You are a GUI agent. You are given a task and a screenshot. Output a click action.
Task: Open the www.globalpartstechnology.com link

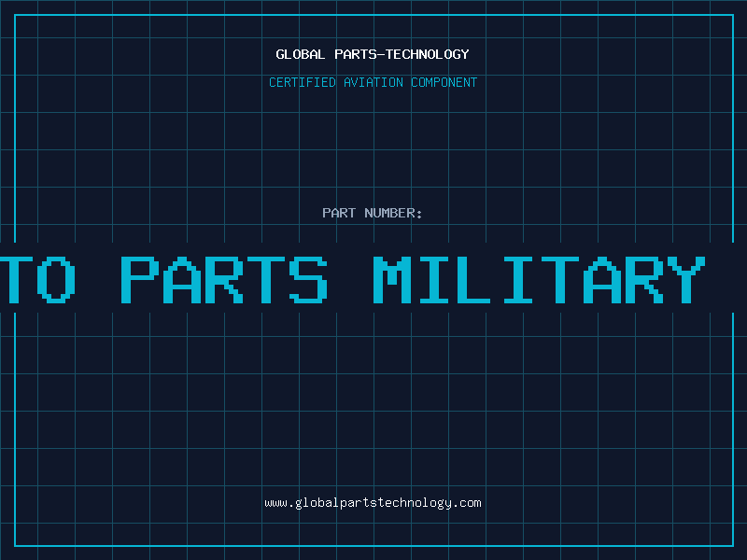373,503
